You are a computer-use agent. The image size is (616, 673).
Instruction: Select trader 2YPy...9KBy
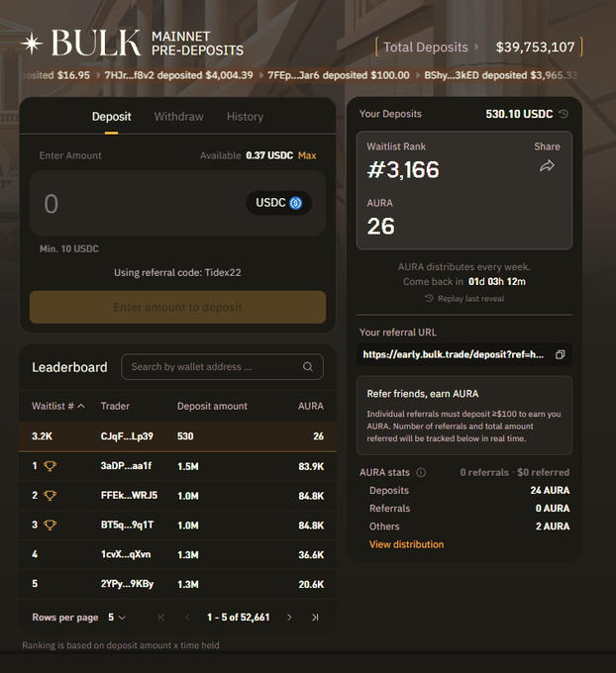pos(127,584)
